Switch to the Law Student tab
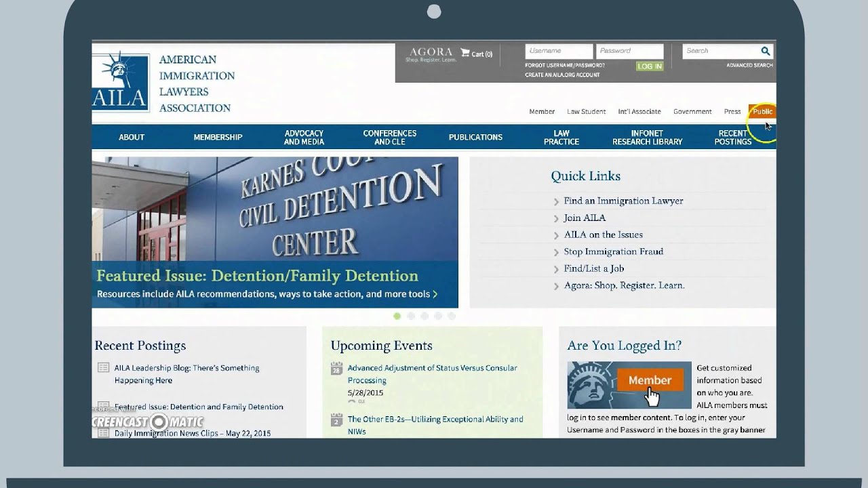This screenshot has width=868, height=488. click(587, 112)
